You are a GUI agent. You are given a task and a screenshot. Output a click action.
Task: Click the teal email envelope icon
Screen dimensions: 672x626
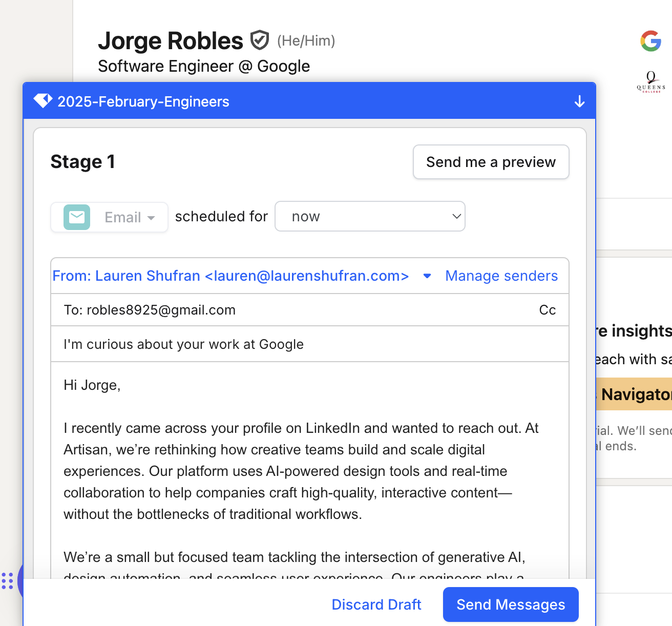77,217
